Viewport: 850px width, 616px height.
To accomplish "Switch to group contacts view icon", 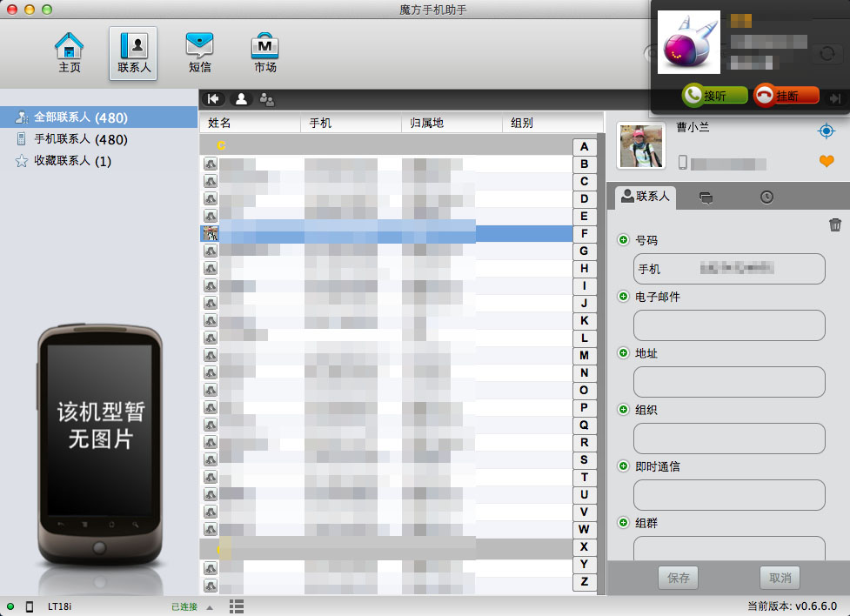I will 267,99.
